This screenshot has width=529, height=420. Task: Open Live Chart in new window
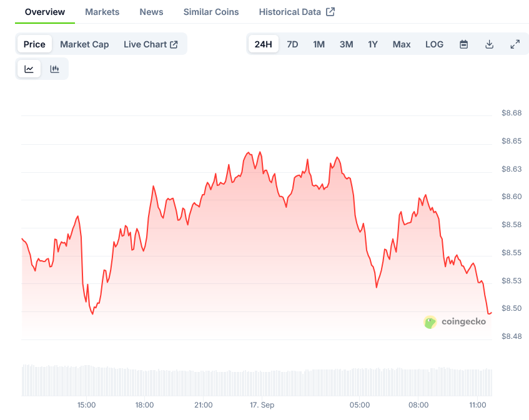pos(151,44)
